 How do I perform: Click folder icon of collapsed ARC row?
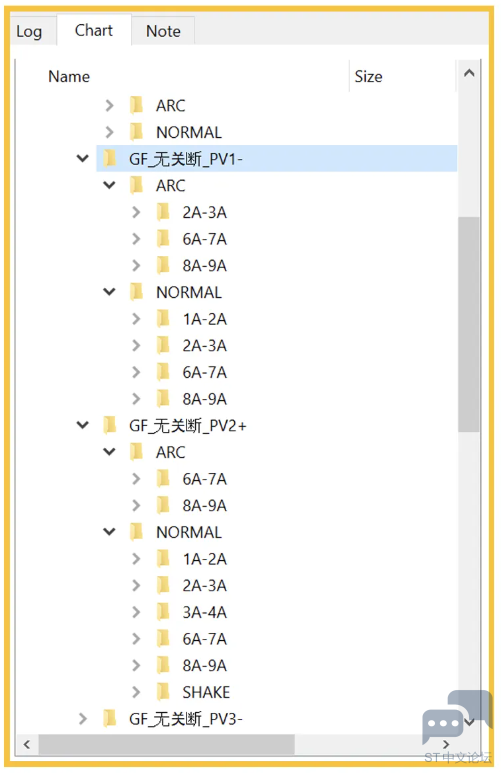137,105
